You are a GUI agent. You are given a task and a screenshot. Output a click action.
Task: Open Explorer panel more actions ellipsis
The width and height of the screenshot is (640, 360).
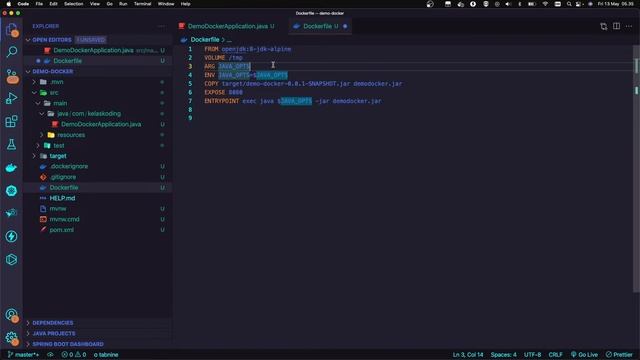(x=162, y=26)
